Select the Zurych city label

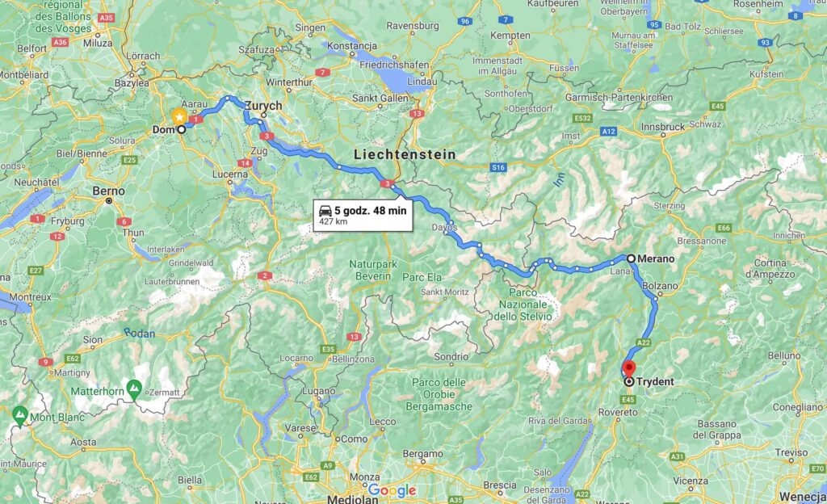coord(264,106)
